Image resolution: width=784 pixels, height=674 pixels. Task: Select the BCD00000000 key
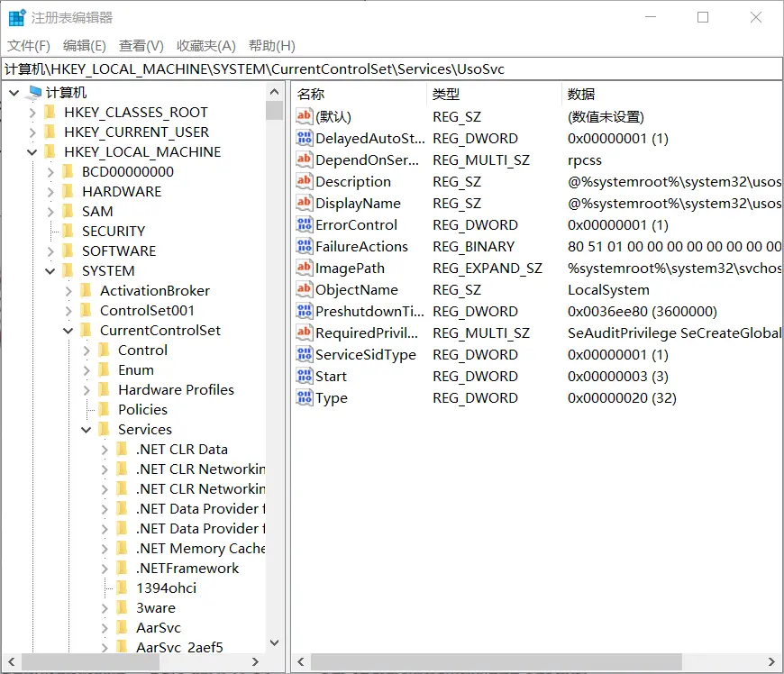(x=128, y=171)
